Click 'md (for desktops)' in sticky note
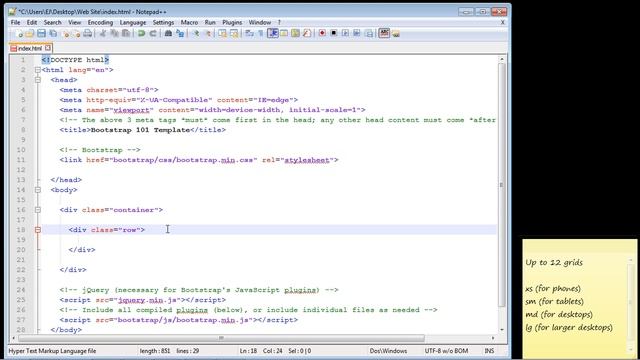Viewport: 640px width, 360px height. coord(559,314)
